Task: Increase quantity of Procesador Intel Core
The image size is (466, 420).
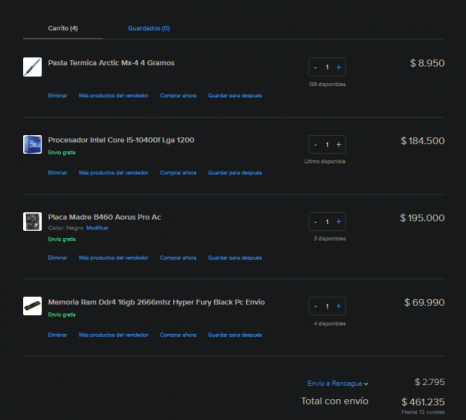Action: tap(339, 145)
